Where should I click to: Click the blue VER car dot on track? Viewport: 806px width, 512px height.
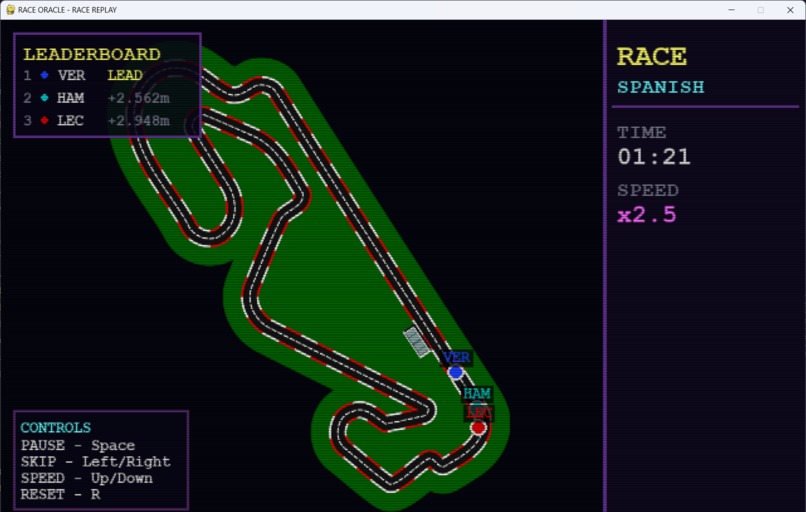click(455, 372)
